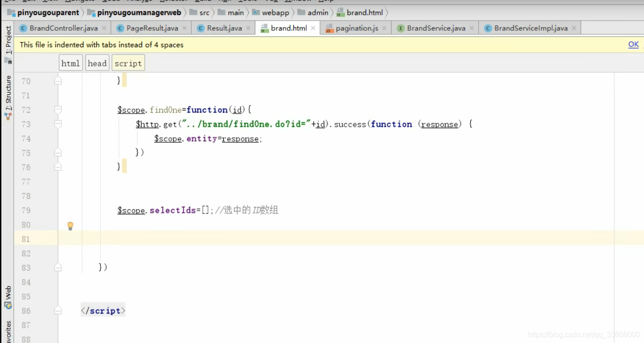Click the closing </script> tag
This screenshot has height=343, width=644.
click(103, 310)
